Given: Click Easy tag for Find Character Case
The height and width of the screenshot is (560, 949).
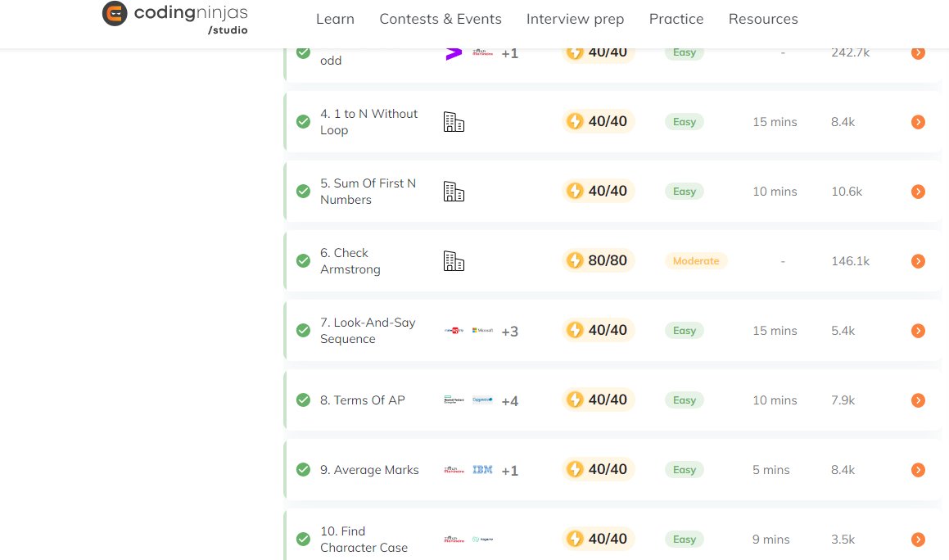Looking at the screenshot, I should point(685,540).
